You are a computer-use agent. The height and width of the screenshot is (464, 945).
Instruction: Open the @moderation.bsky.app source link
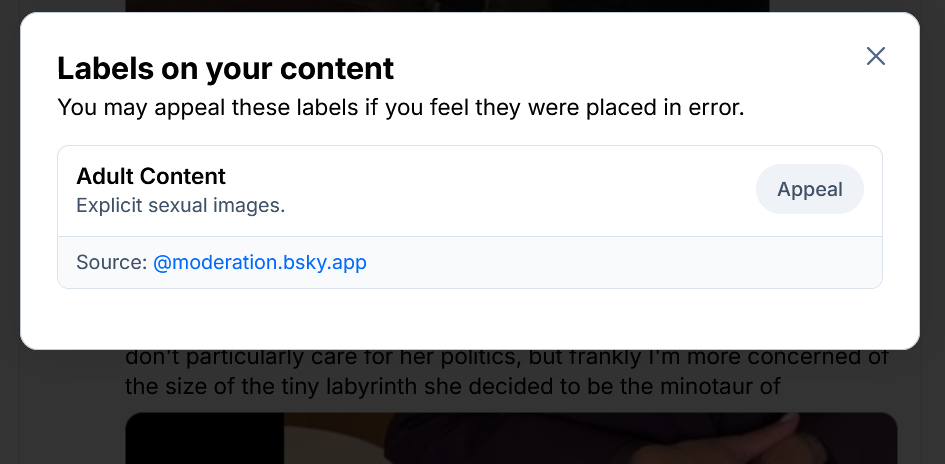[x=260, y=263]
